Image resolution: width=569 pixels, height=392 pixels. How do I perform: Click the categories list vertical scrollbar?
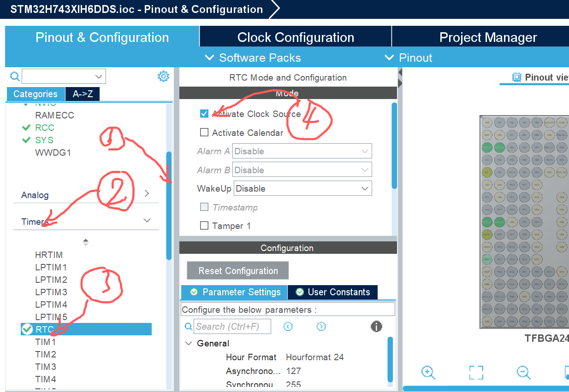(x=169, y=205)
